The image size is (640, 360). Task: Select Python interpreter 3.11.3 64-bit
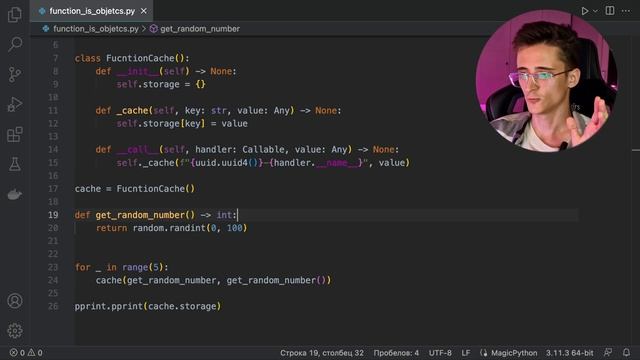click(570, 353)
